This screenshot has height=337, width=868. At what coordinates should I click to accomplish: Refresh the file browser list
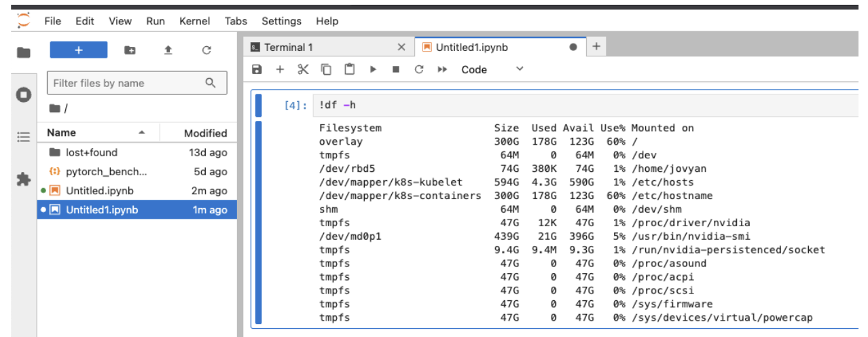[207, 50]
